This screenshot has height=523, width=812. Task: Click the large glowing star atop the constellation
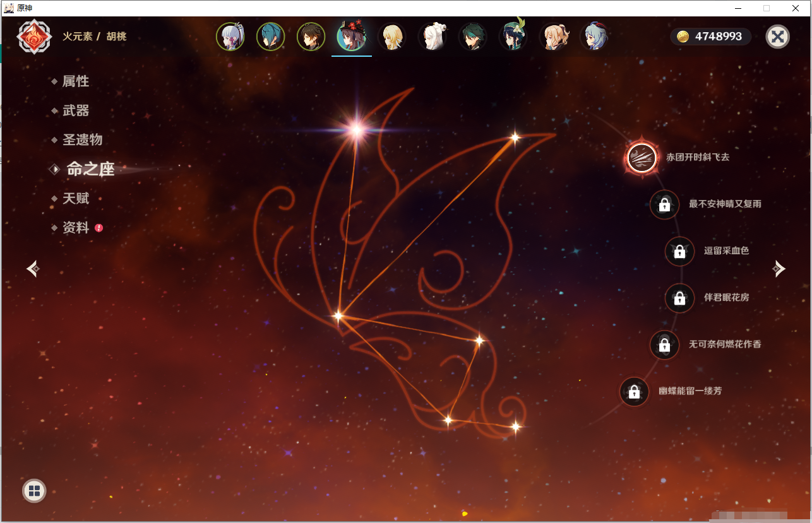tap(357, 131)
